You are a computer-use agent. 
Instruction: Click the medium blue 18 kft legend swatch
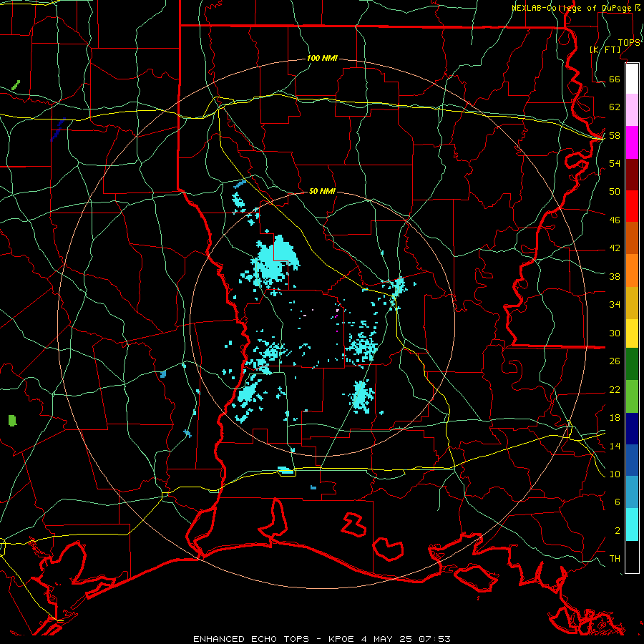(x=632, y=460)
